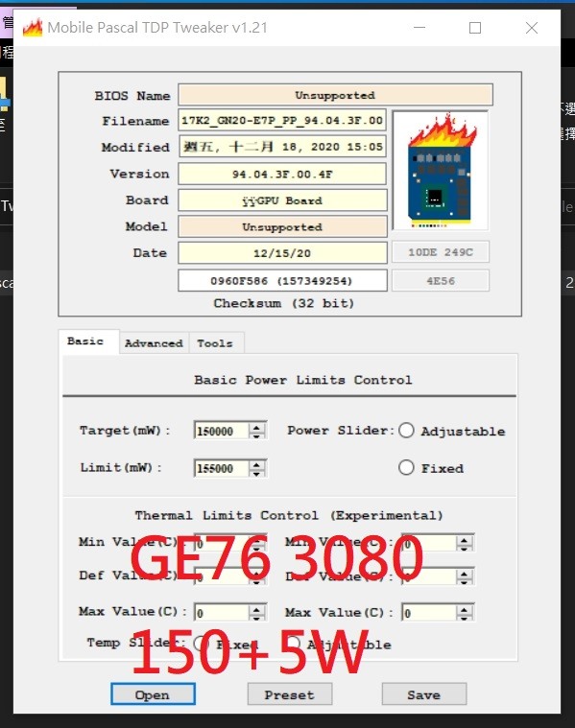Click the 10DE 249C device ID box
This screenshot has height=728, width=575.
pos(441,252)
